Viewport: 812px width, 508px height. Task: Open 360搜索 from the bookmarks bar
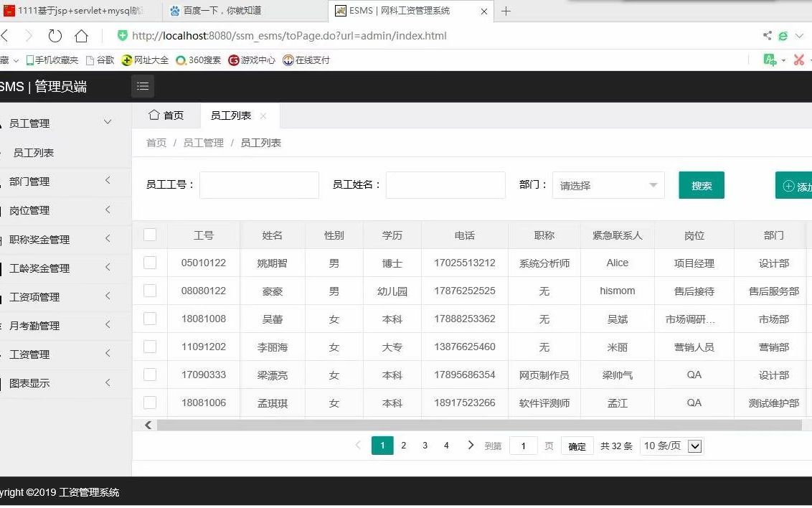pos(199,60)
